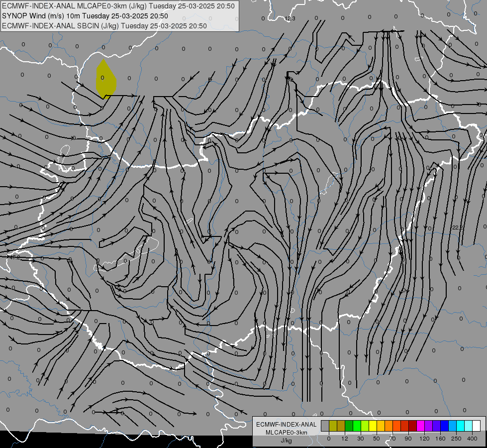
Task: Click the violet-indigo legend swatch
Action: tap(437, 426)
